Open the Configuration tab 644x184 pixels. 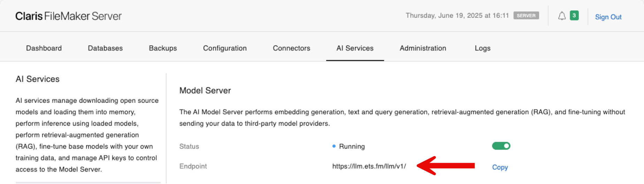click(x=225, y=48)
